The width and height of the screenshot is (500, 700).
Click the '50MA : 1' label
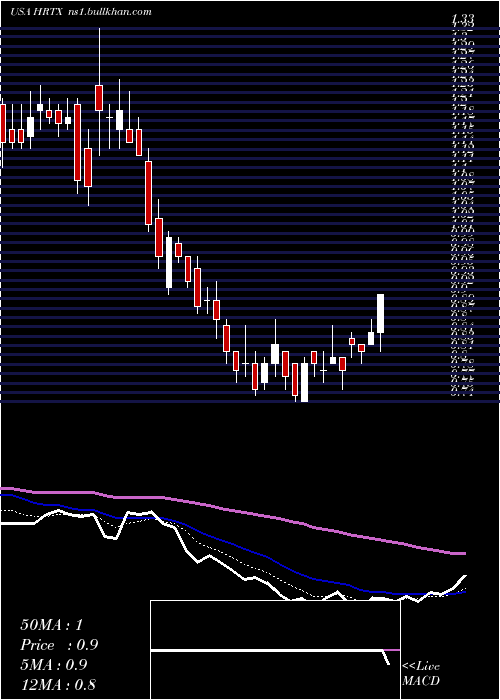[x=51, y=625]
